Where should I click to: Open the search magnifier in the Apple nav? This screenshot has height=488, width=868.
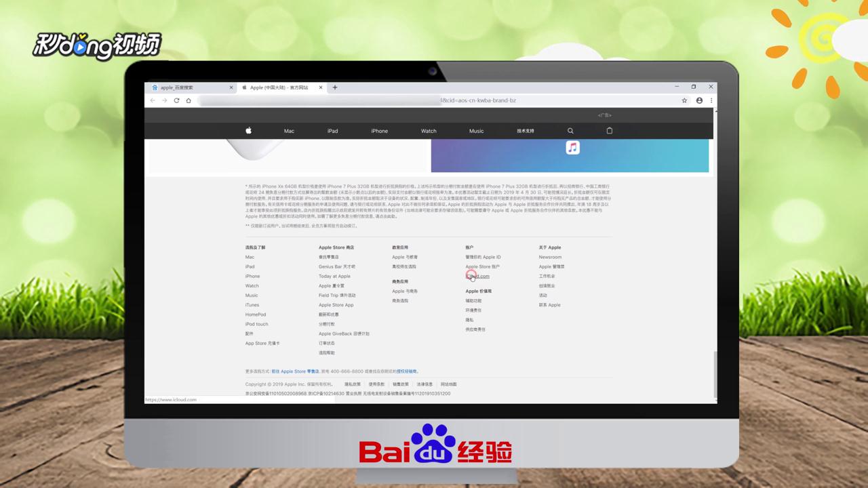point(570,131)
